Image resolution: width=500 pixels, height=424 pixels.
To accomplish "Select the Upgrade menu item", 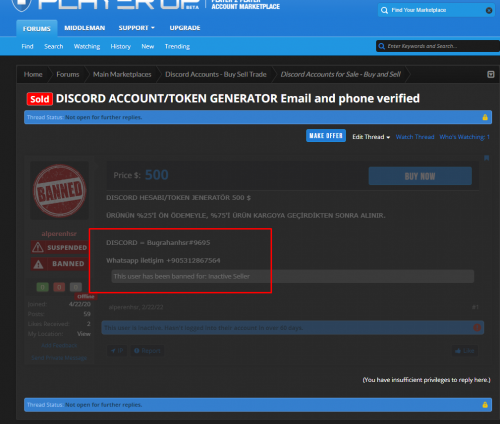I will (x=185, y=28).
